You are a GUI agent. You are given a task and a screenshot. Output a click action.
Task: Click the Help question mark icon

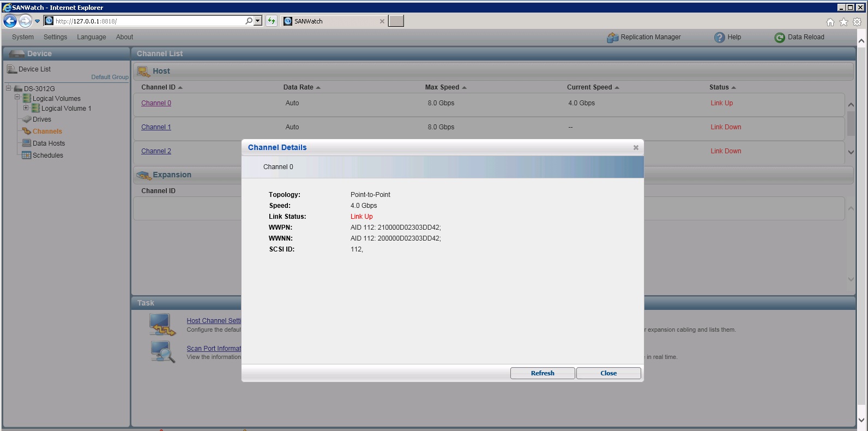point(719,37)
